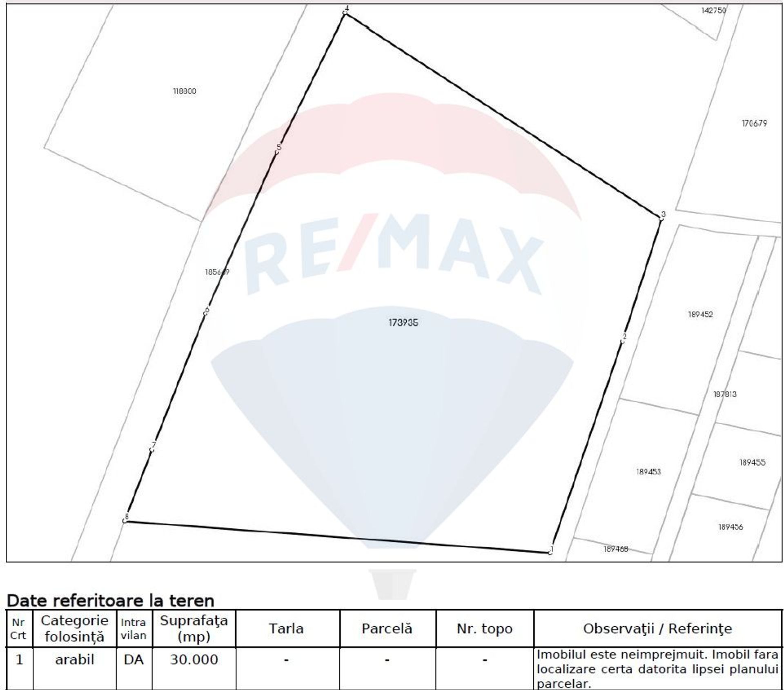
Task: Click the Suprafaţa (mp) column header
Action: point(194,629)
